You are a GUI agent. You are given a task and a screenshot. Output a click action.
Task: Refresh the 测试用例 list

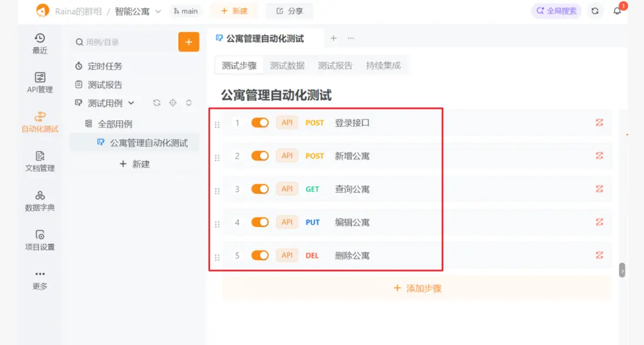pyautogui.click(x=157, y=103)
